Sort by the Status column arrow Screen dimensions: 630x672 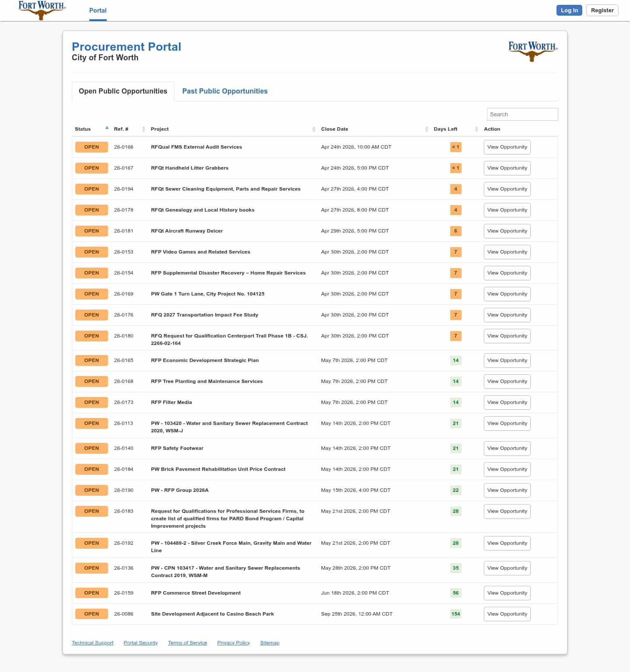107,128
